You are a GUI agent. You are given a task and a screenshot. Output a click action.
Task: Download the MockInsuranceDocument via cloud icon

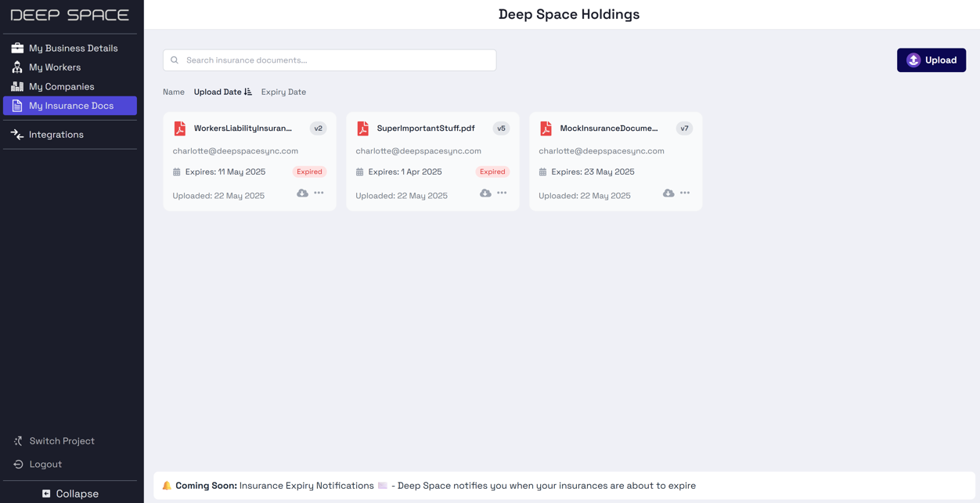click(x=668, y=193)
